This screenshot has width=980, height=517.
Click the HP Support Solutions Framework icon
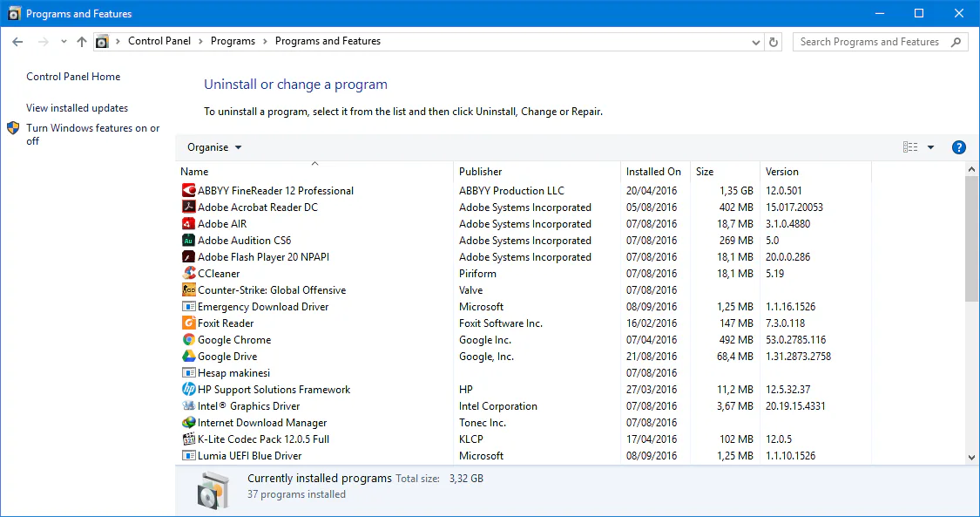click(188, 389)
